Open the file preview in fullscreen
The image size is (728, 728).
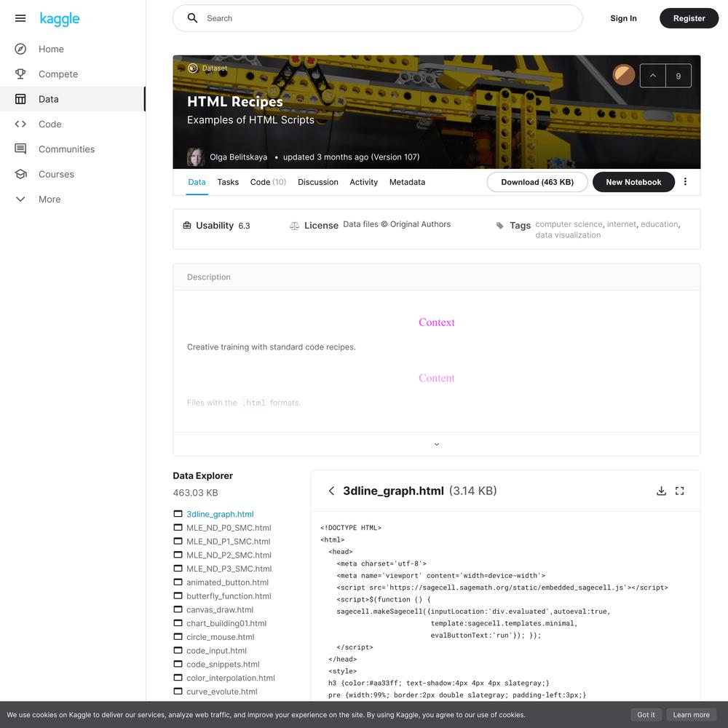click(x=680, y=491)
